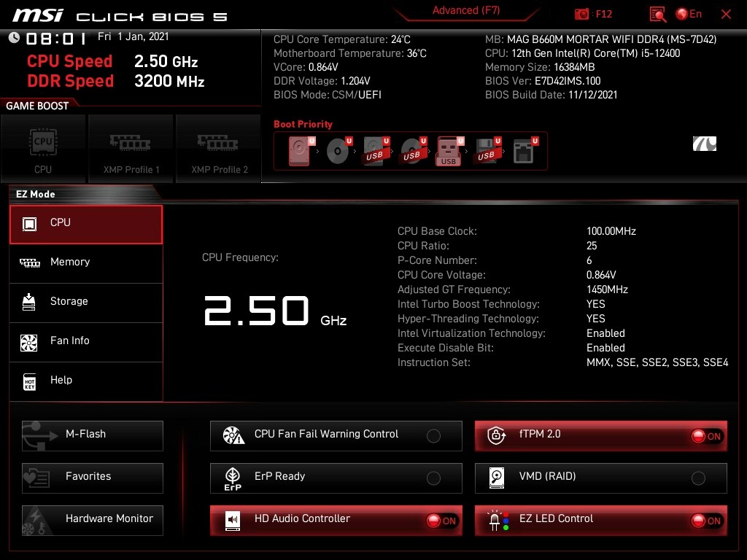
Task: Click the CPU Core Temperature 24°C reading
Action: point(342,39)
